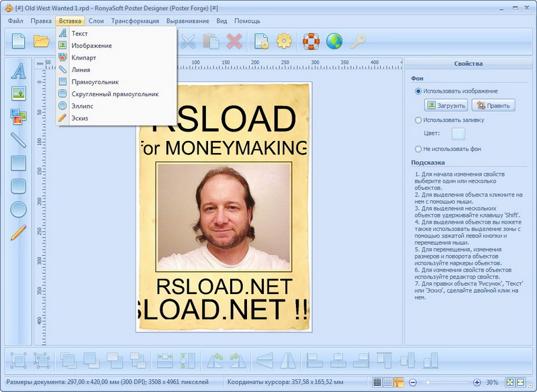Click the align left icon in bottom toolbar
Viewport: 537px width, 392px height.
(314, 360)
